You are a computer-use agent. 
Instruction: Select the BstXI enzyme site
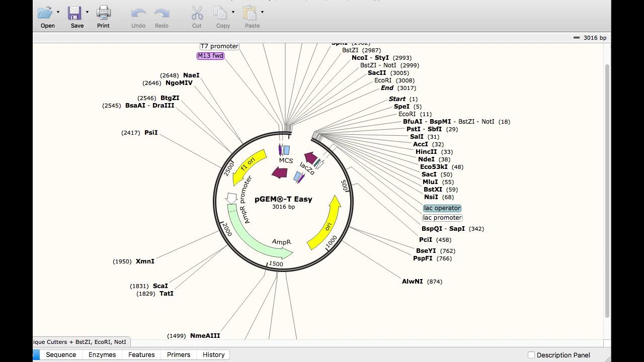point(433,190)
